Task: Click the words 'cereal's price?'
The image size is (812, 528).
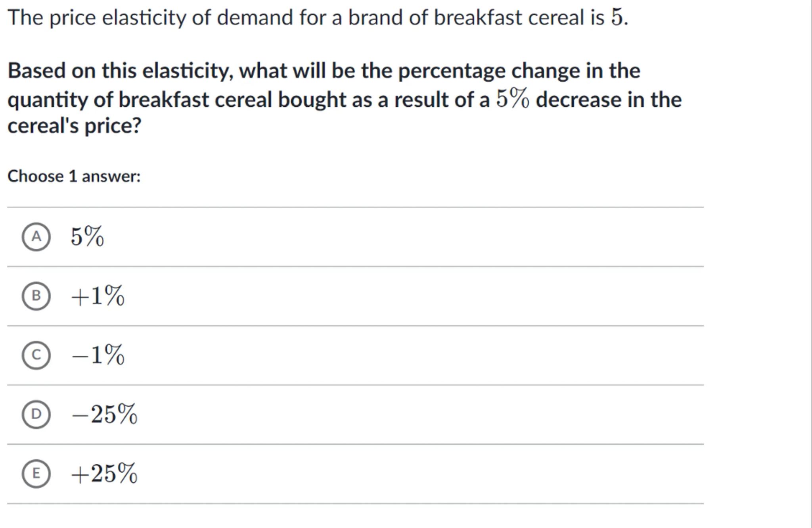Action: (74, 126)
